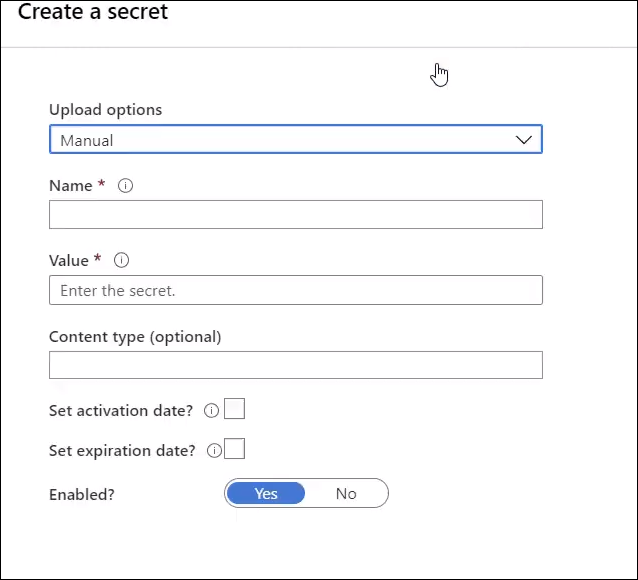Focus the Content type input box

click(296, 365)
